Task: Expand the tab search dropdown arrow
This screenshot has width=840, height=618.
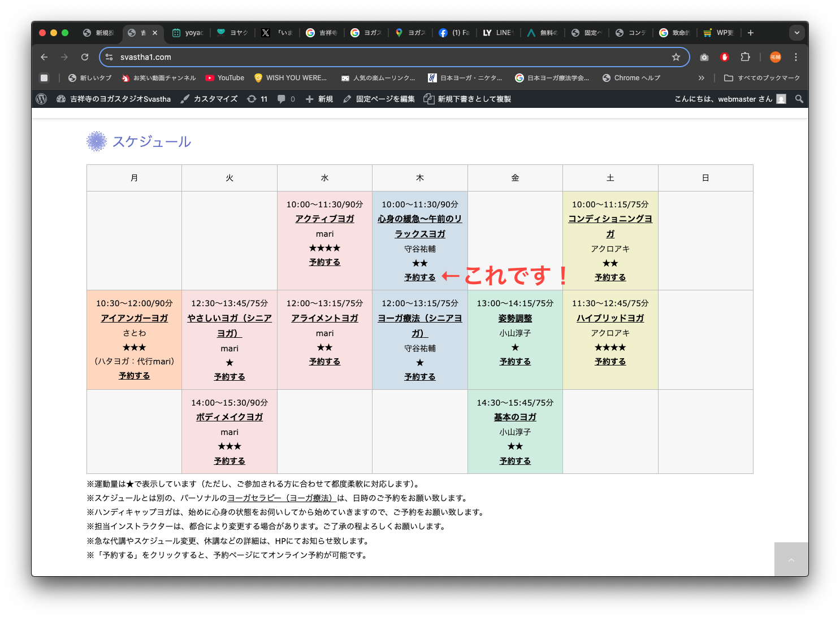Action: [x=796, y=33]
